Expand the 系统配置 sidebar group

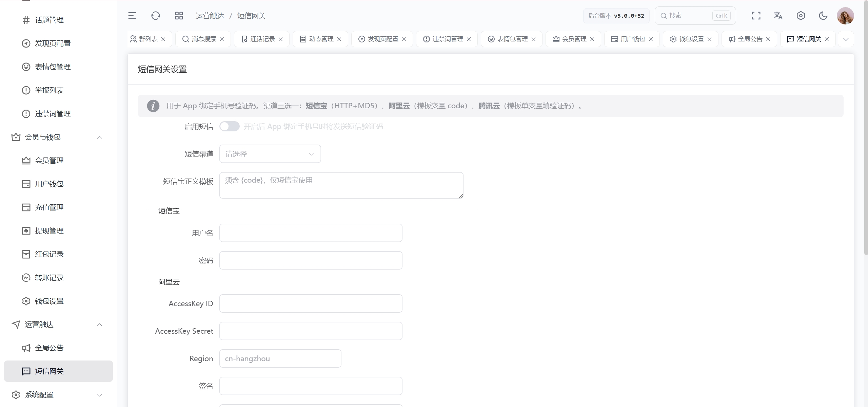58,395
